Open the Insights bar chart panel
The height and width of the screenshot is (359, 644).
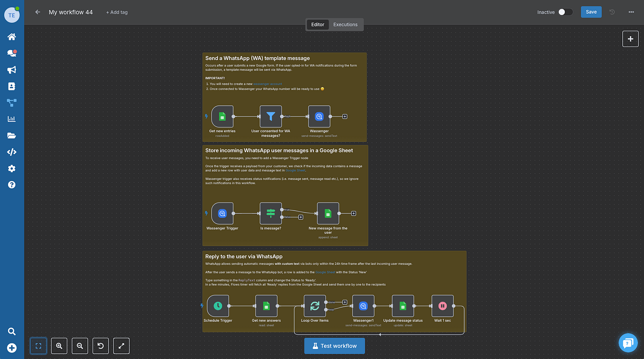[x=11, y=119]
